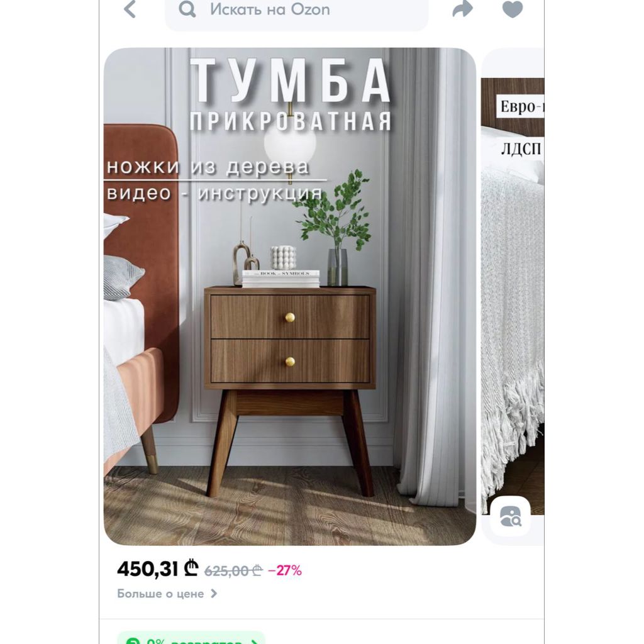Expand the chevron next to 'Больше о цене'
644x644 pixels.
click(x=214, y=594)
